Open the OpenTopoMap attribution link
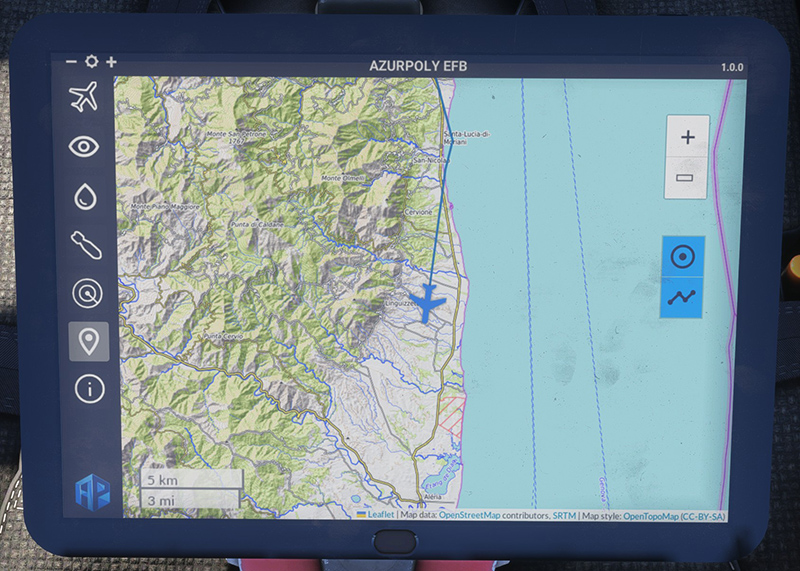 click(651, 516)
